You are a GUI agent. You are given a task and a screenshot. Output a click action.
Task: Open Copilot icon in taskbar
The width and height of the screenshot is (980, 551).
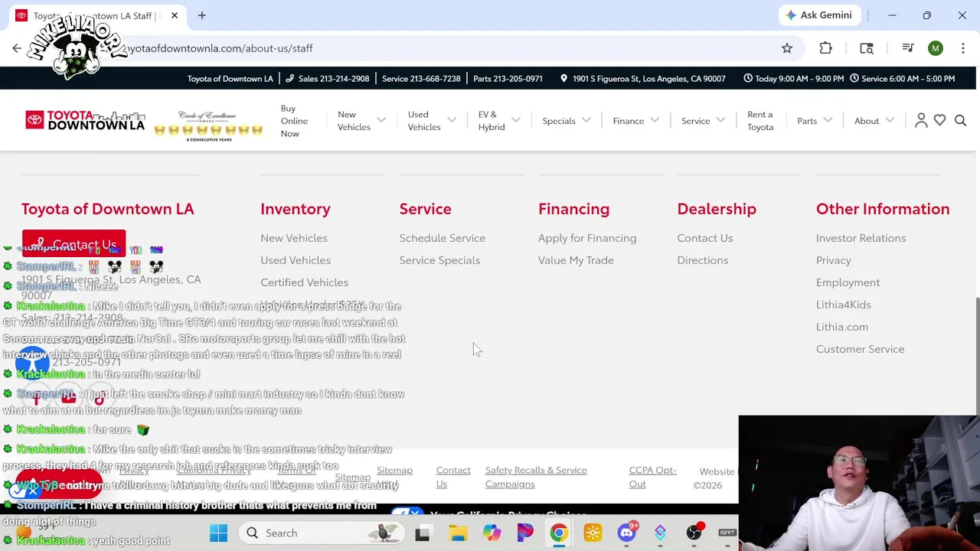click(492, 533)
